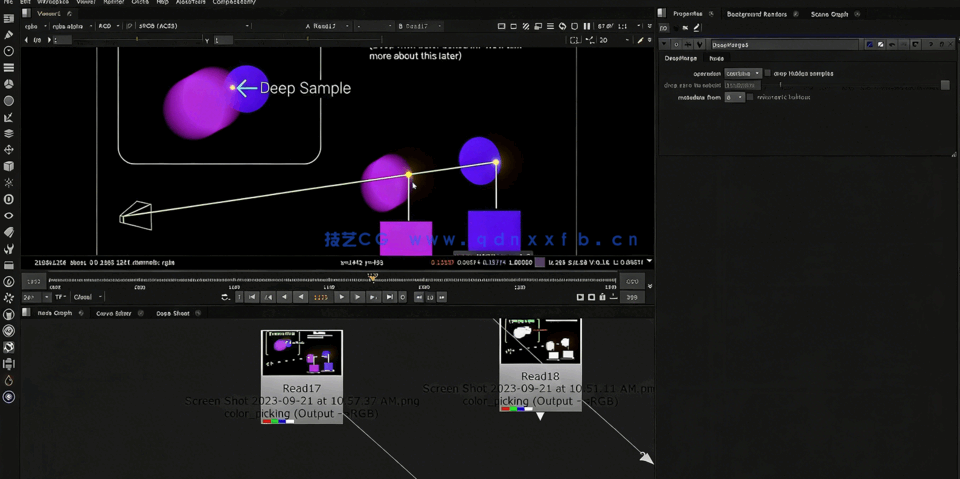Click the pause icon in Viewer toolbar
The width and height of the screenshot is (960, 479).
tap(586, 26)
